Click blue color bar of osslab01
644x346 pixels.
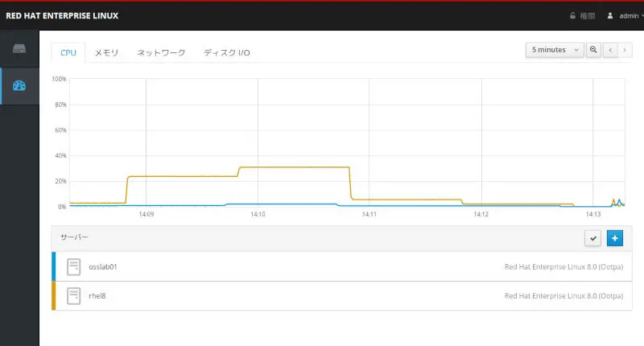tap(53, 267)
